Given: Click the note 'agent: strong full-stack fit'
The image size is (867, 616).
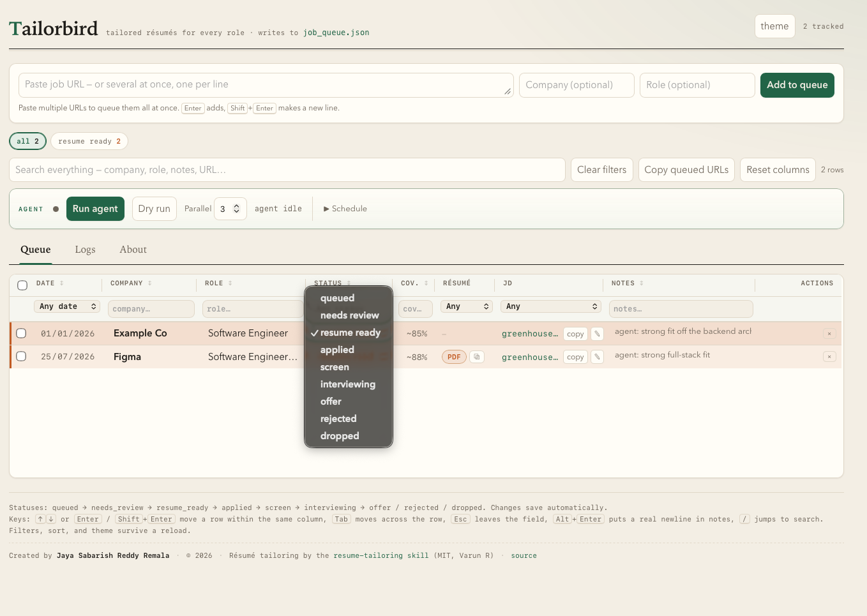Looking at the screenshot, I should coord(662,355).
